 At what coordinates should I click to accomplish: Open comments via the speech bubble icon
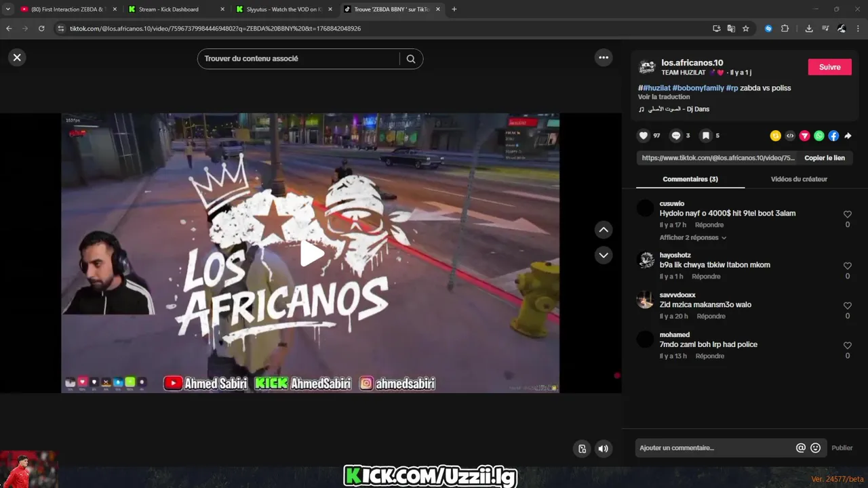tap(676, 136)
